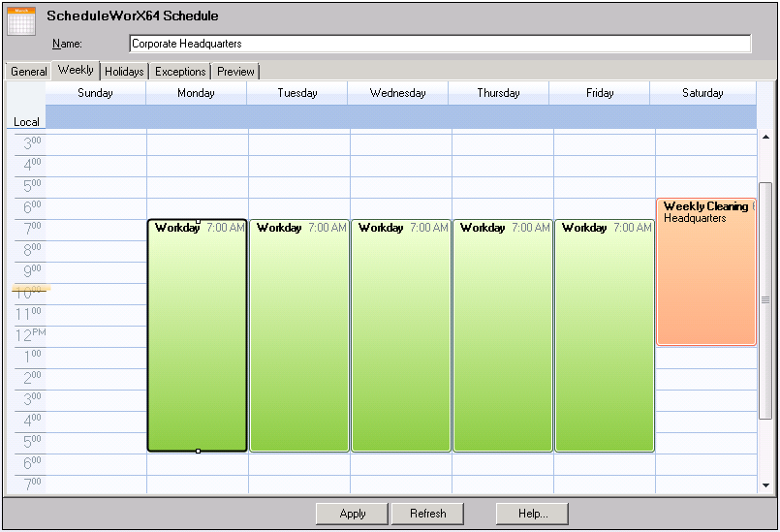Viewport: 780px width, 532px height.
Task: Select the Exceptions tab
Action: click(x=180, y=72)
